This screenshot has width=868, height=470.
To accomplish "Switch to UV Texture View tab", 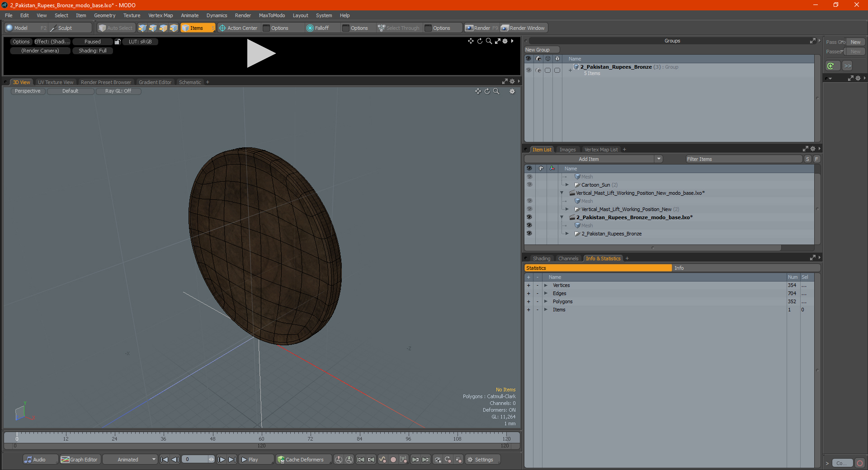I will [56, 82].
